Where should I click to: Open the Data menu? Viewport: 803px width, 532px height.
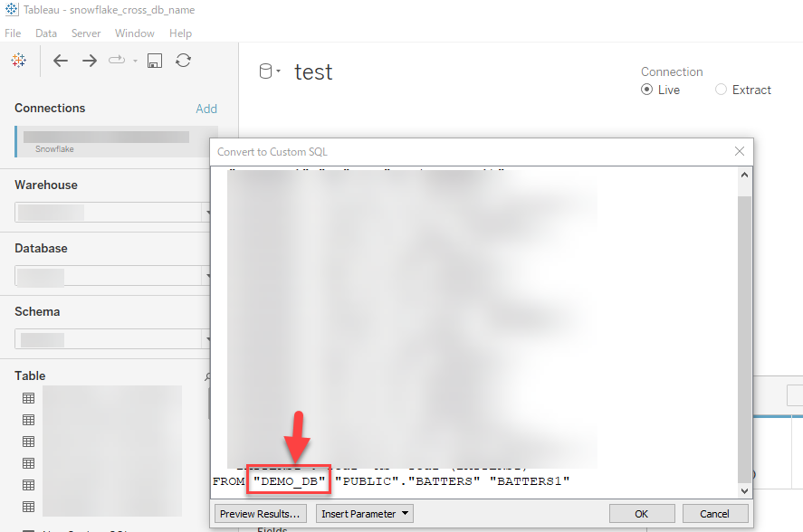click(x=46, y=33)
